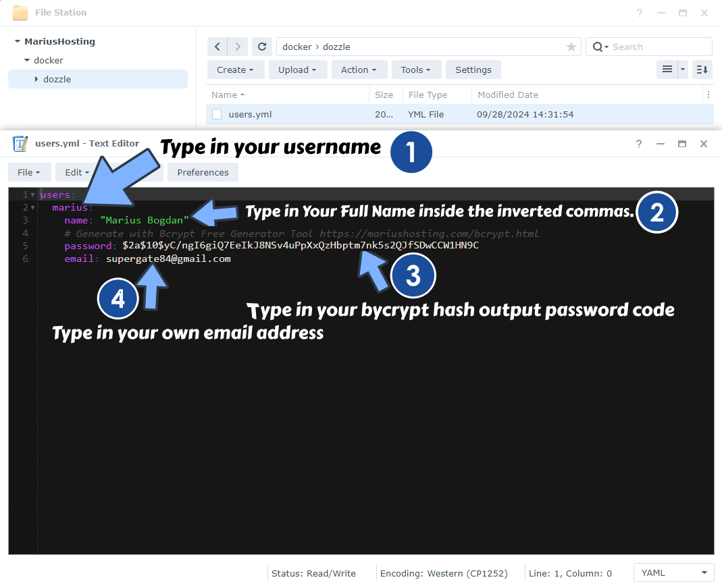Collapse the docker tree folder
The height and width of the screenshot is (588, 722).
tap(27, 60)
